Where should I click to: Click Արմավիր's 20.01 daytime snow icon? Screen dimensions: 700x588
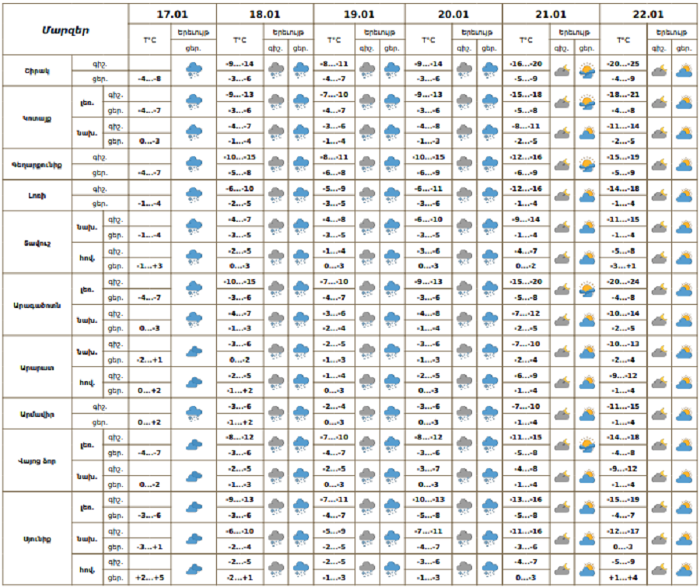[490, 414]
